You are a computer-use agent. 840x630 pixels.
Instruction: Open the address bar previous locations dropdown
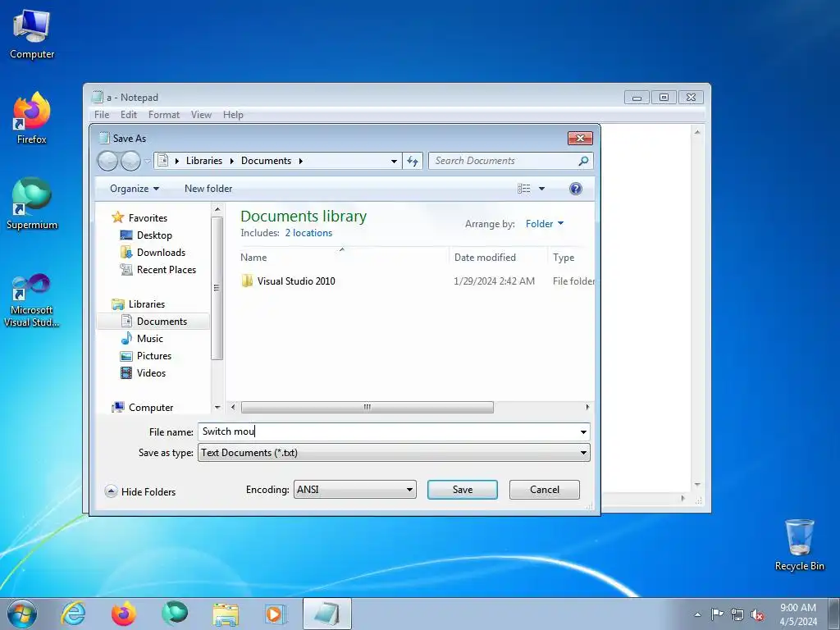[x=394, y=161]
